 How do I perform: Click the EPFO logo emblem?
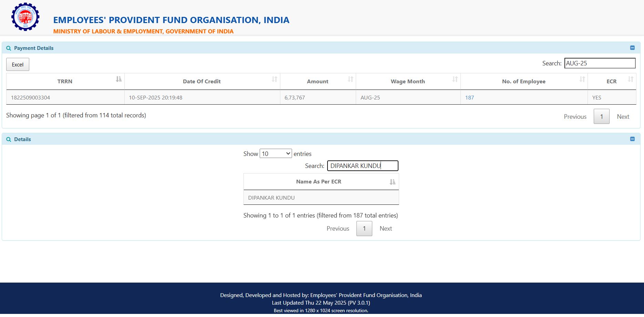[25, 17]
